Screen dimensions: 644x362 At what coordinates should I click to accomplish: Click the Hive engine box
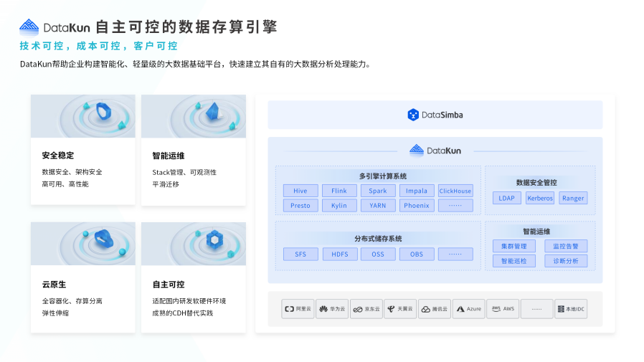click(300, 191)
